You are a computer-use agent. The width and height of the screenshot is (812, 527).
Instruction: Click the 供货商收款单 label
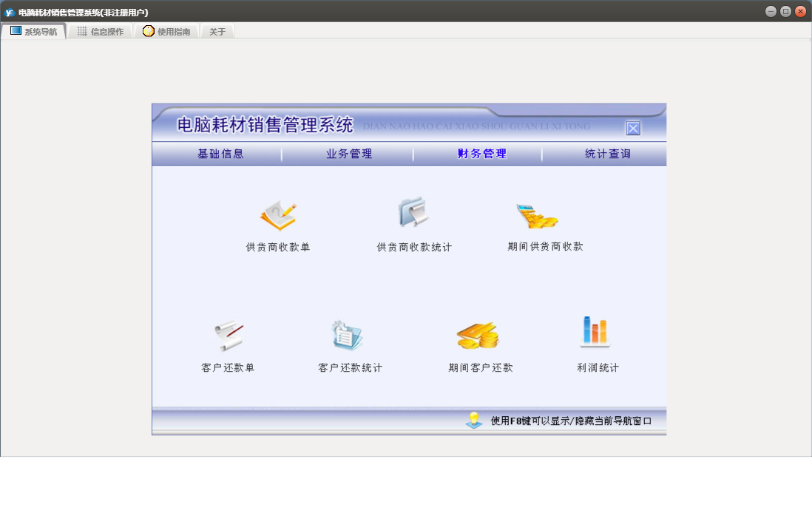click(278, 248)
